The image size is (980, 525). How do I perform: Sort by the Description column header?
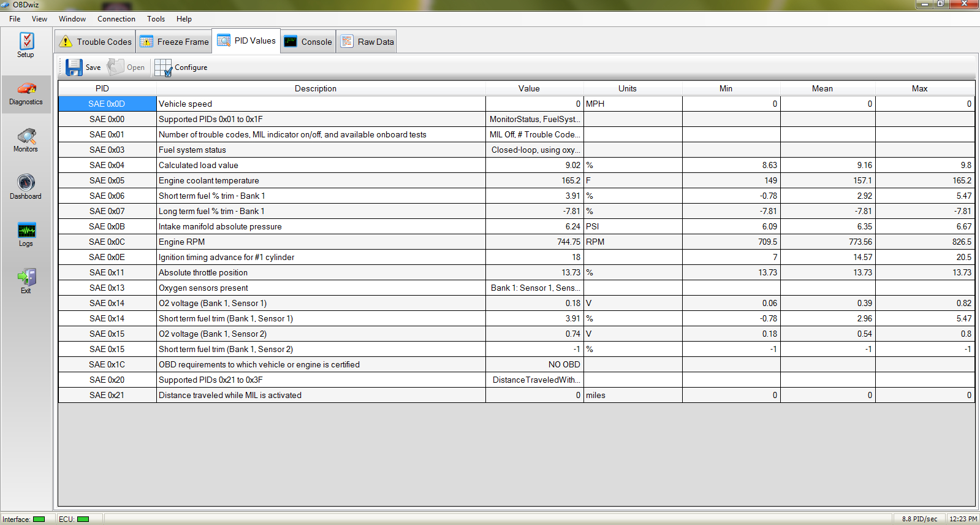[316, 88]
